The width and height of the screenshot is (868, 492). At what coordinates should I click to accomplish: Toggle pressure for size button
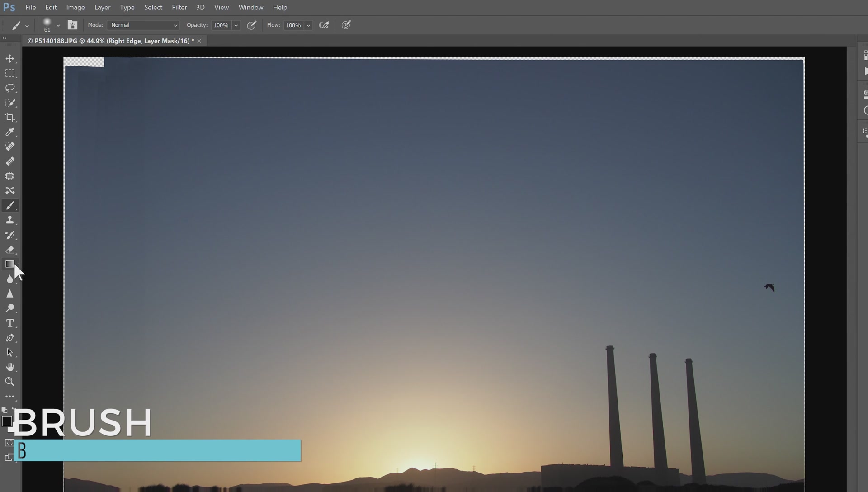tap(346, 25)
